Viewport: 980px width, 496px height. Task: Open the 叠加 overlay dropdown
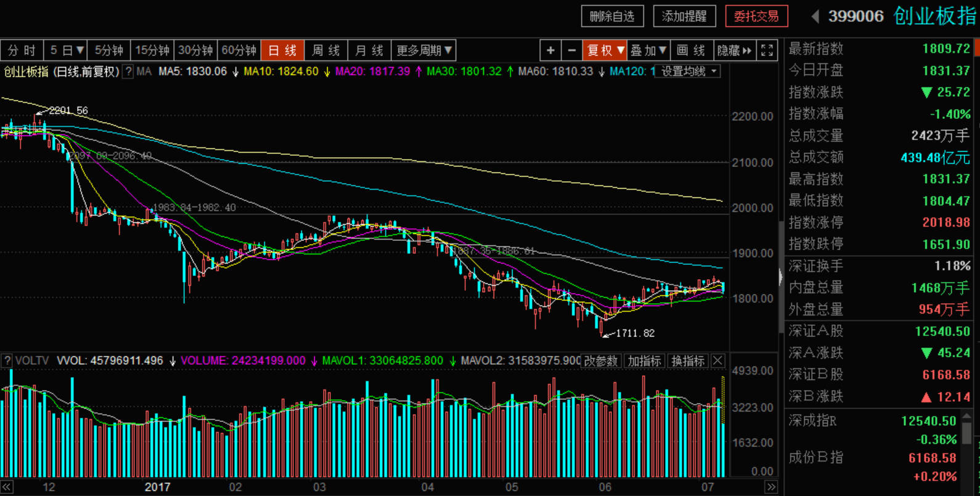pos(648,51)
